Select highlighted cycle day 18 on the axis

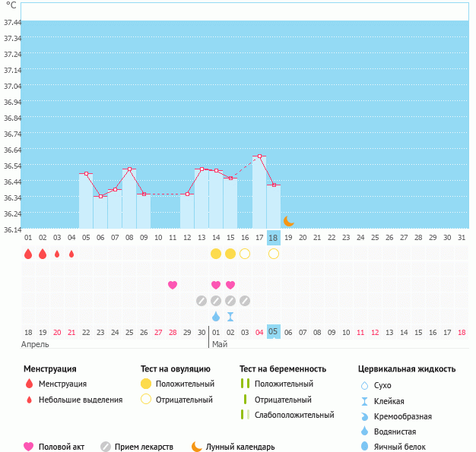(x=274, y=238)
